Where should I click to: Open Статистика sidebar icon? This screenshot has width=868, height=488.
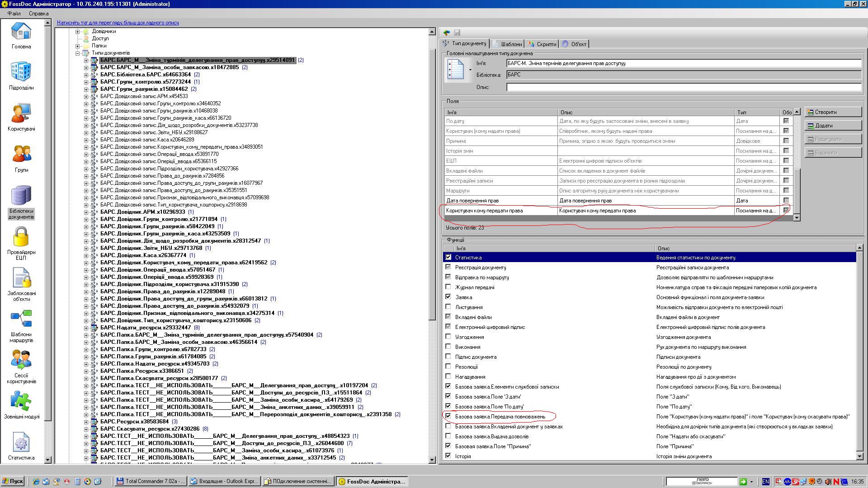click(21, 443)
